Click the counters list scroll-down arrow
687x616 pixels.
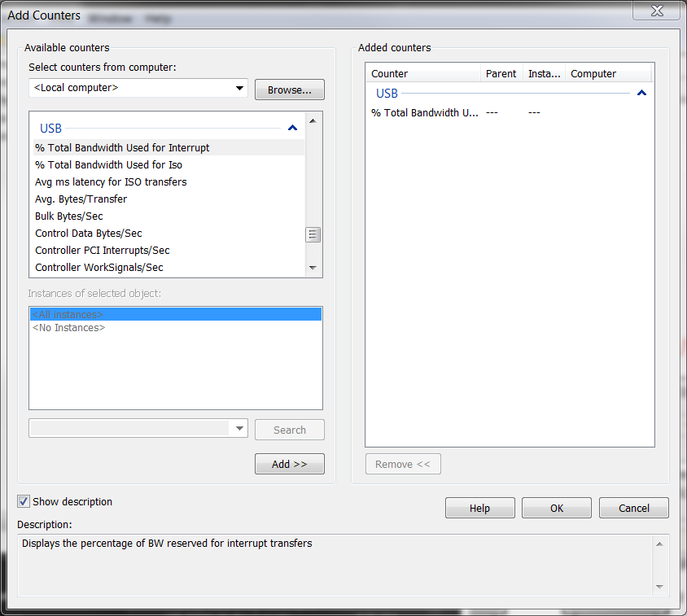(313, 267)
